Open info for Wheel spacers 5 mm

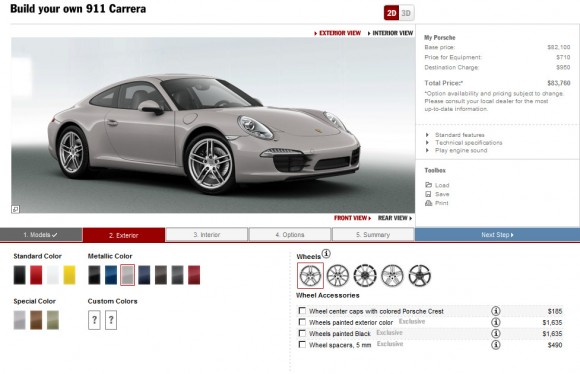(x=496, y=345)
